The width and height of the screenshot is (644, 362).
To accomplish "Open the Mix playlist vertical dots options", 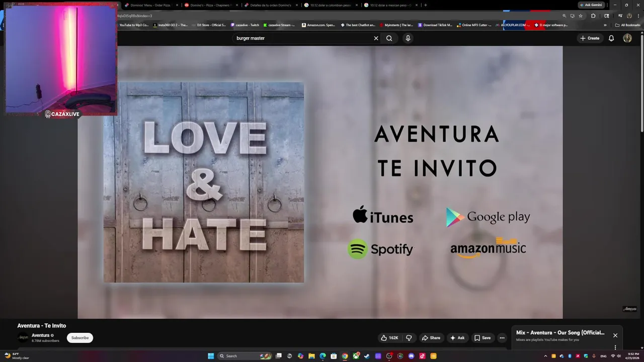I will pyautogui.click(x=615, y=347).
